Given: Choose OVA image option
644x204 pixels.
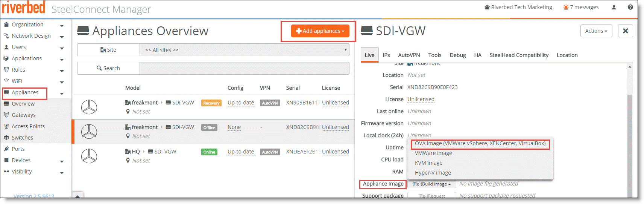Looking at the screenshot, I should [480, 143].
